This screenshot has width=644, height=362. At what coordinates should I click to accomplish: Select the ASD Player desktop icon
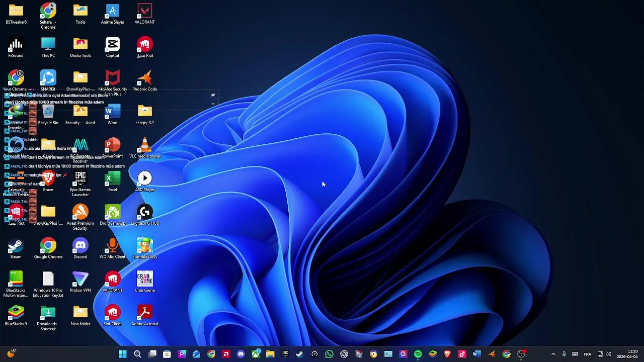(145, 182)
